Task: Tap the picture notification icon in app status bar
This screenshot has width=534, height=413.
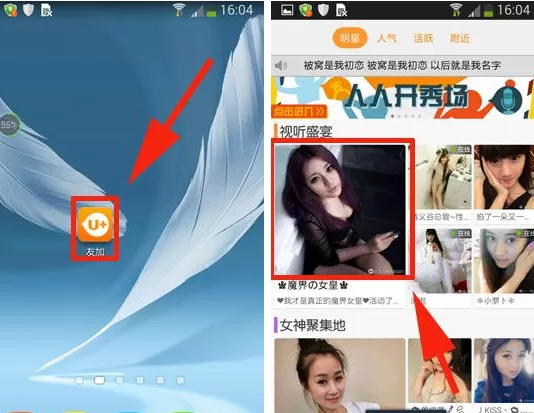Action: pos(287,10)
